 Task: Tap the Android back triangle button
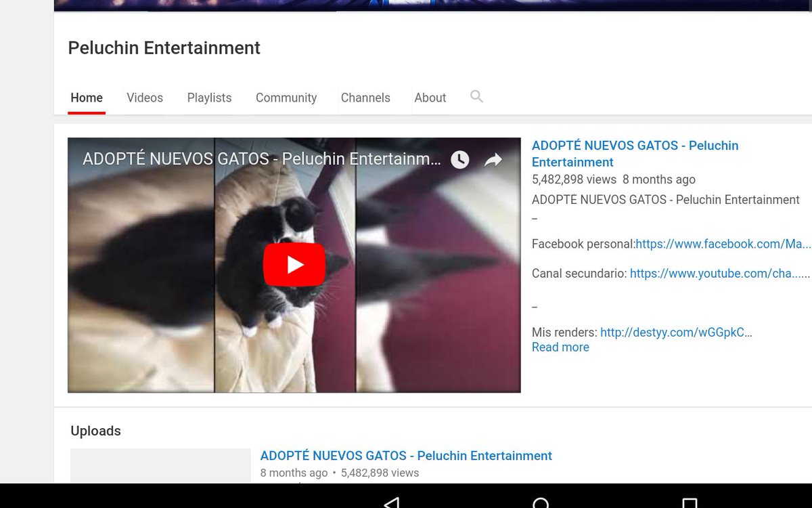pyautogui.click(x=391, y=503)
